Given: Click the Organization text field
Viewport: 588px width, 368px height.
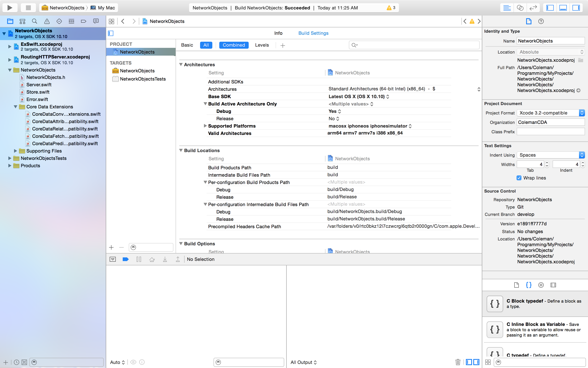Looking at the screenshot, I should pos(551,122).
